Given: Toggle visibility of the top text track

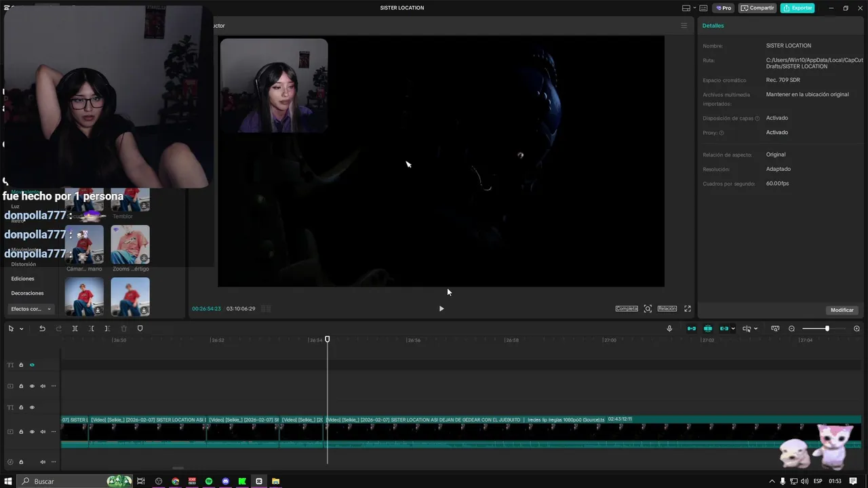Looking at the screenshot, I should click(32, 365).
